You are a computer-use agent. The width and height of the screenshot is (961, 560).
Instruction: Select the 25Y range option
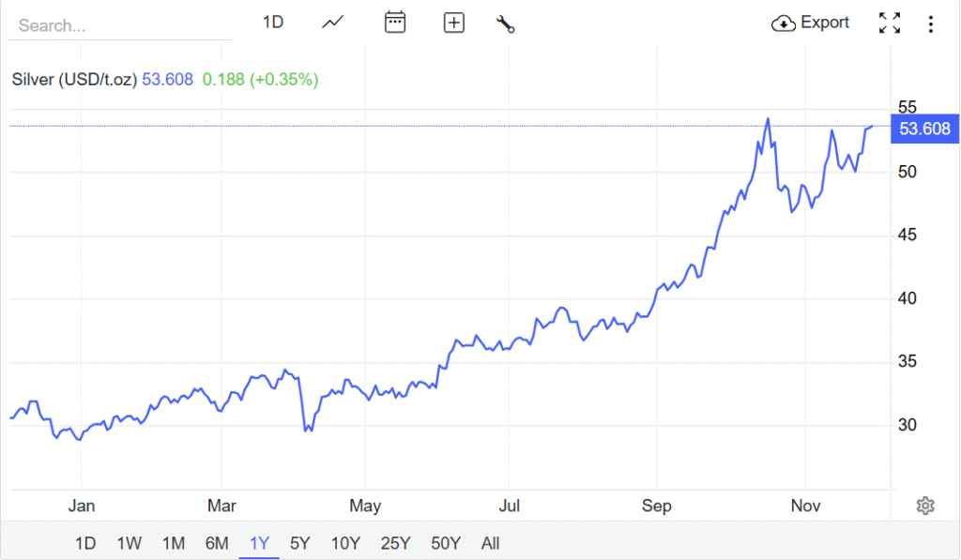pyautogui.click(x=395, y=543)
